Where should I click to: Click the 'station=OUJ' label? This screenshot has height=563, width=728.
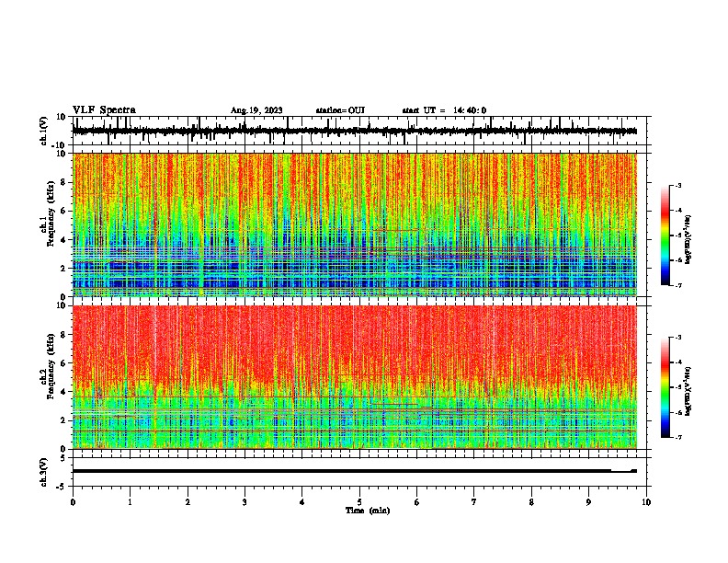pyautogui.click(x=340, y=110)
